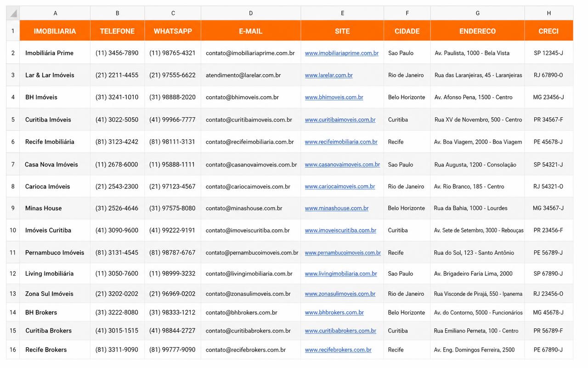Select Rua Augusta, 1200 address cell

tap(478, 164)
